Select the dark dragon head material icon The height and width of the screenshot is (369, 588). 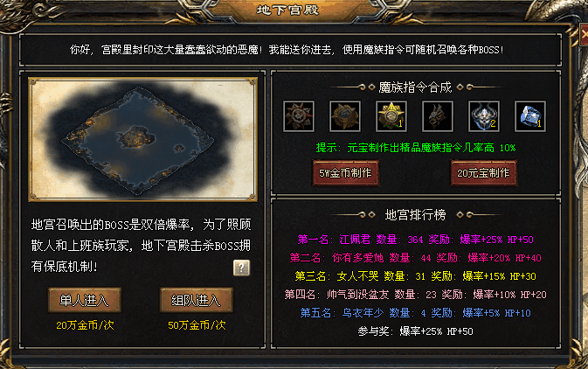pos(438,116)
